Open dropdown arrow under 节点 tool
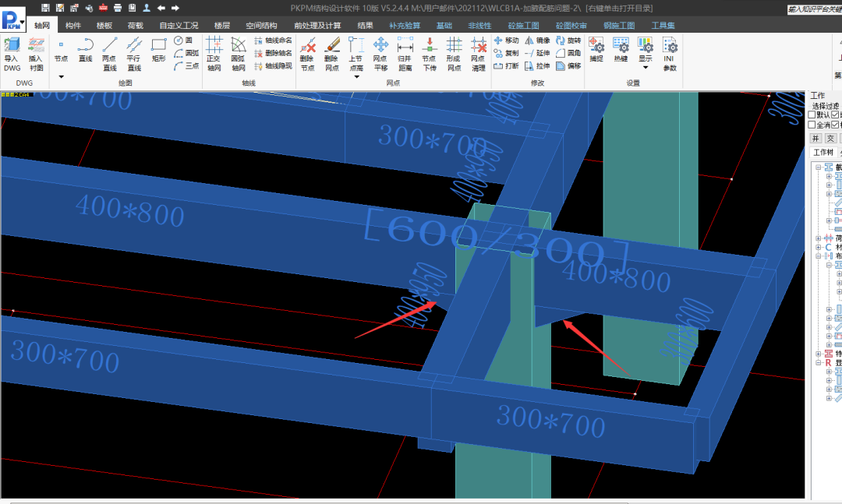Viewport: 842px width, 504px height. [62, 77]
